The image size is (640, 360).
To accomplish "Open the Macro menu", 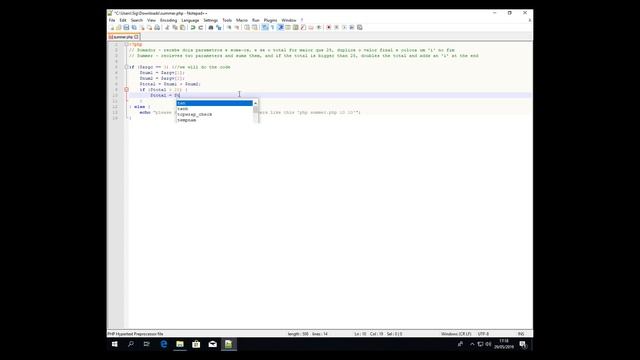I will [242, 20].
